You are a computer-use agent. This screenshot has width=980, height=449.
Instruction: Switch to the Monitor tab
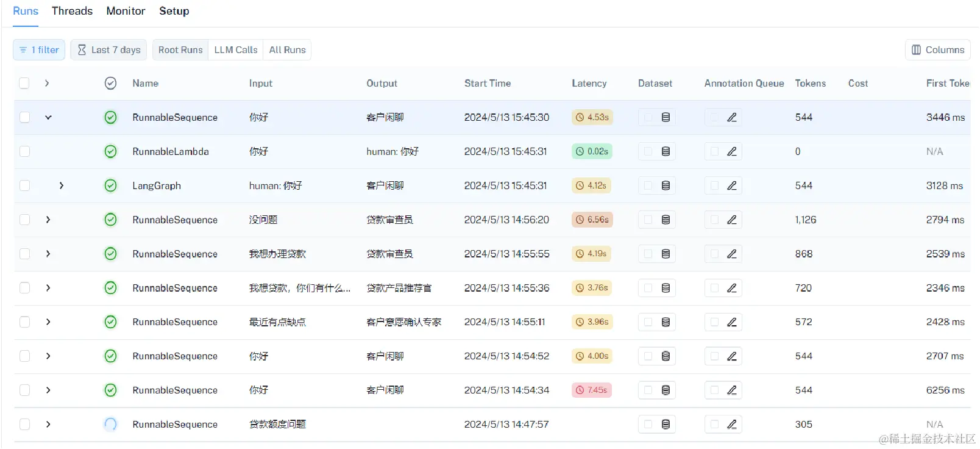tap(126, 11)
